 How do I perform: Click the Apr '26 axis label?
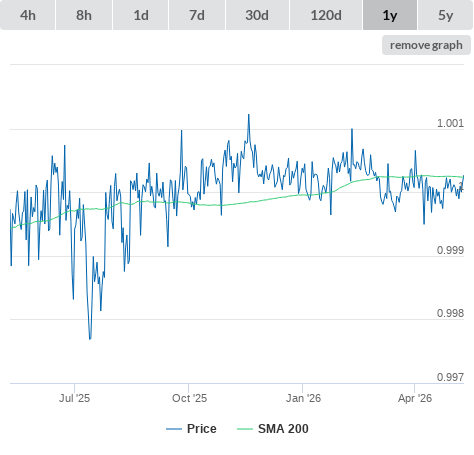tap(415, 398)
